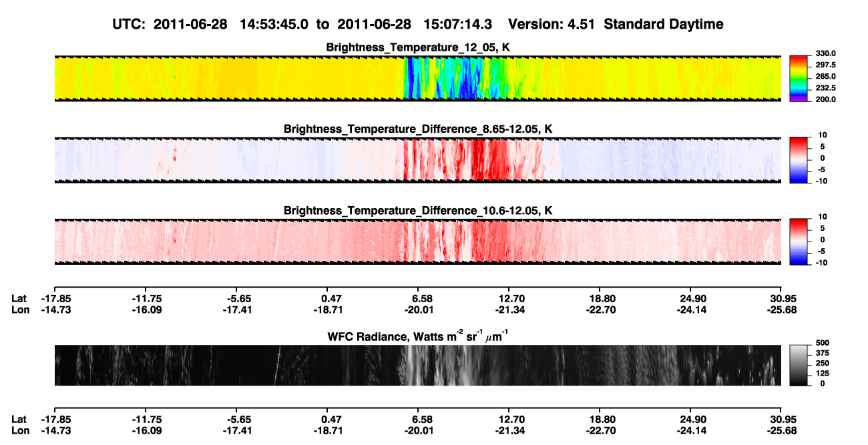868x445 pixels.
Task: Click the 'Lat' label under the 10.6-12.05 strip
Action: click(x=19, y=298)
